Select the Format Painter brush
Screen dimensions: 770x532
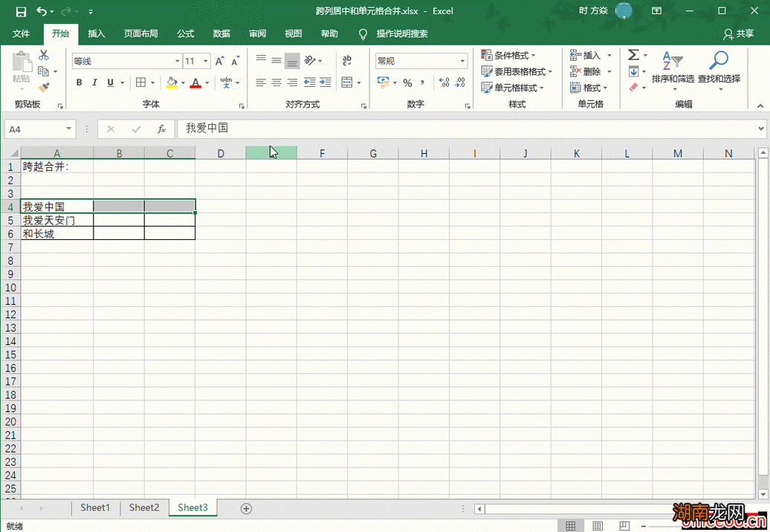coord(44,86)
